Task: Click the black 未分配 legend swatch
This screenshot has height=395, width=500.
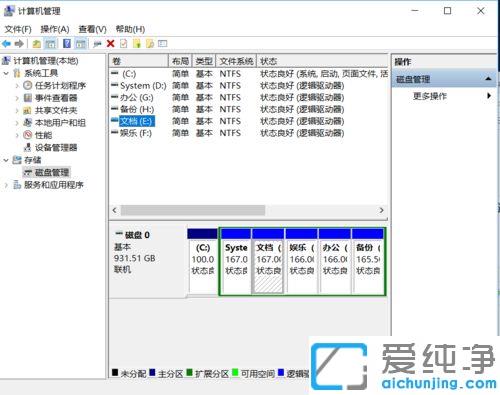Action: 115,372
